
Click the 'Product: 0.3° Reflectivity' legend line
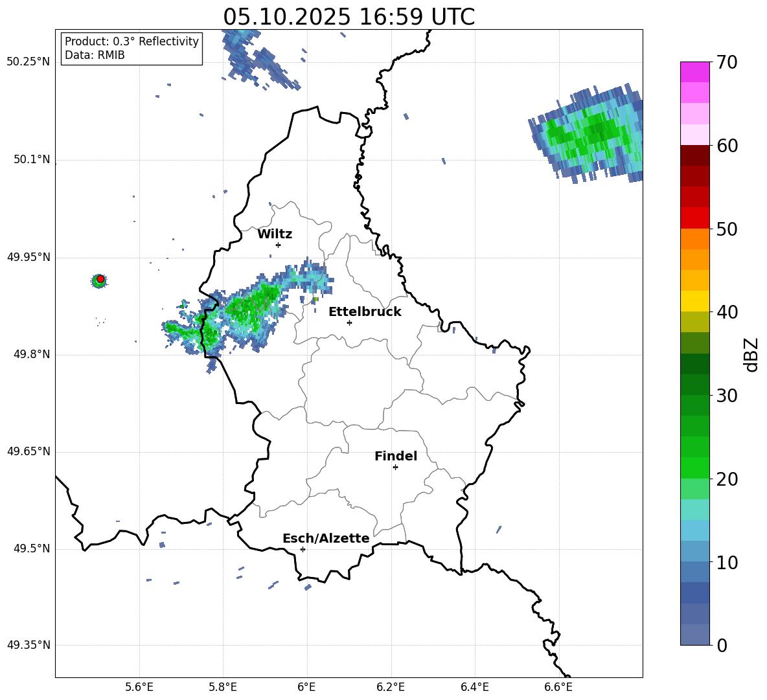(x=132, y=41)
